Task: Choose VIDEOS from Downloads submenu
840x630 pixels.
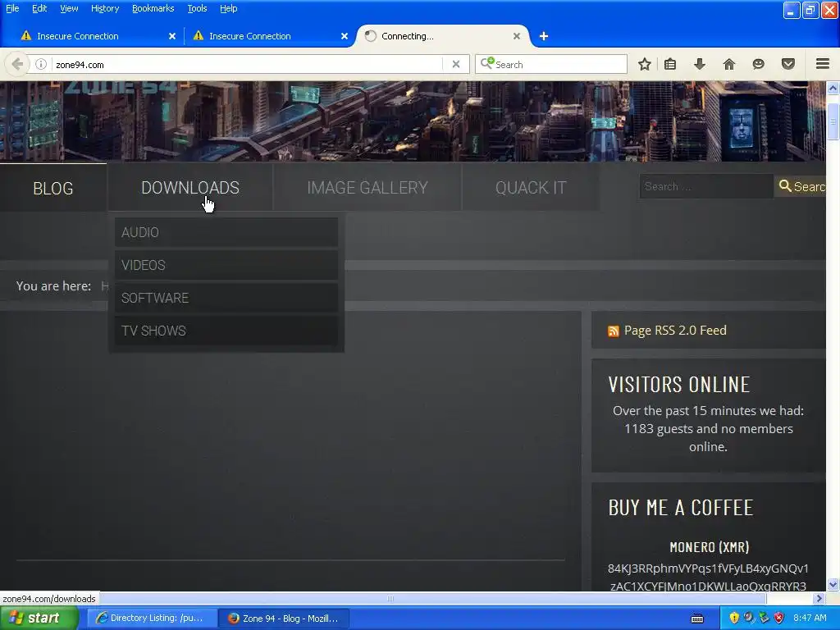Action: point(226,265)
